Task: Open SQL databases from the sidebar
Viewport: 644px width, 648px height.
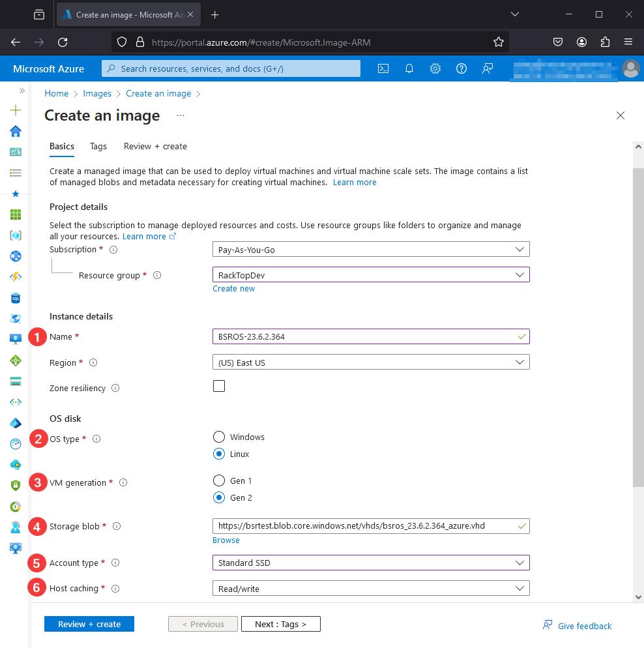Action: pos(14,298)
